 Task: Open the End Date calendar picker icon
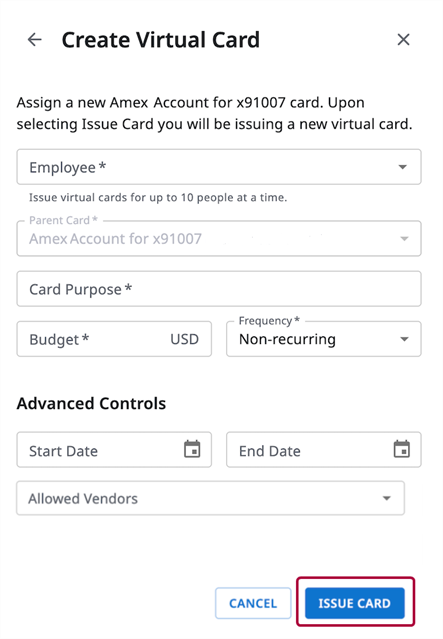pos(402,449)
